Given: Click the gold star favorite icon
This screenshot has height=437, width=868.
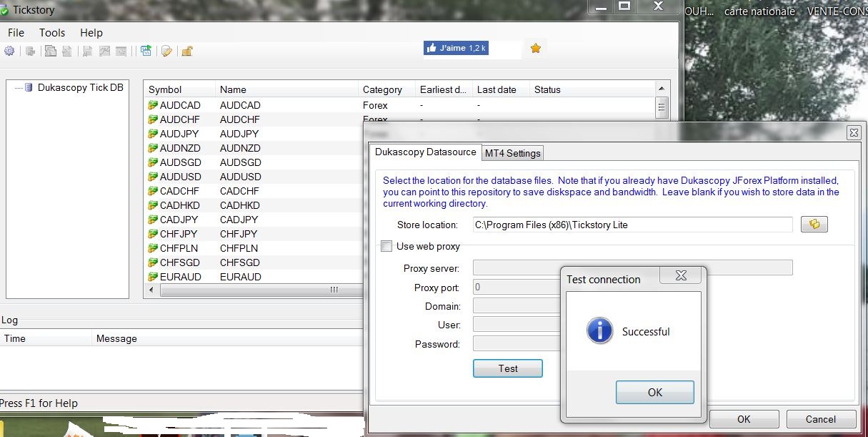Looking at the screenshot, I should click(536, 48).
